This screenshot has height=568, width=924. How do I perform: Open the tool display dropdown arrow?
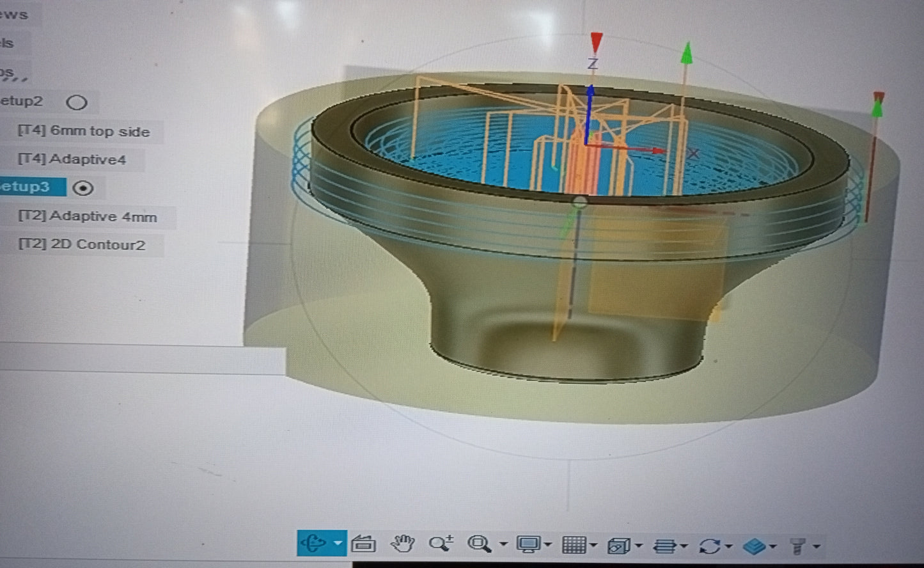[x=816, y=547]
